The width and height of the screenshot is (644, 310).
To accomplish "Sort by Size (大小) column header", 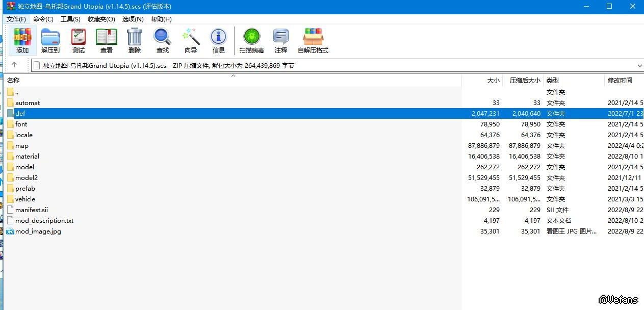I will (x=493, y=80).
